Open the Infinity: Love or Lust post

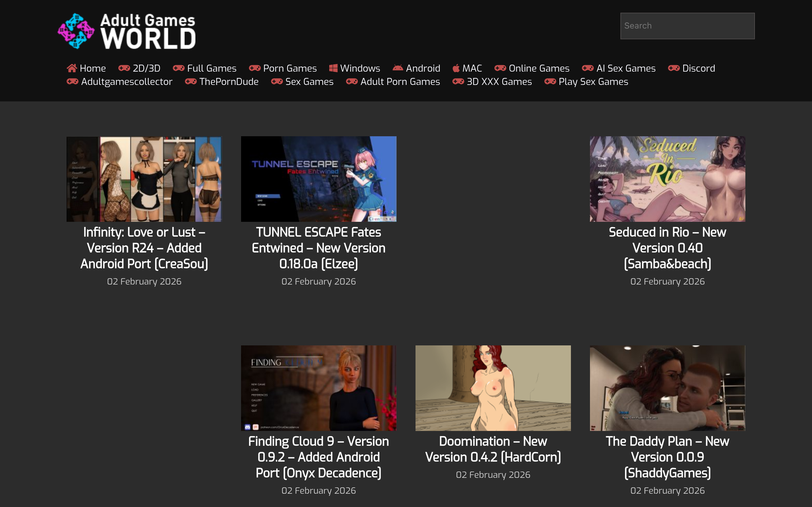[144, 247]
